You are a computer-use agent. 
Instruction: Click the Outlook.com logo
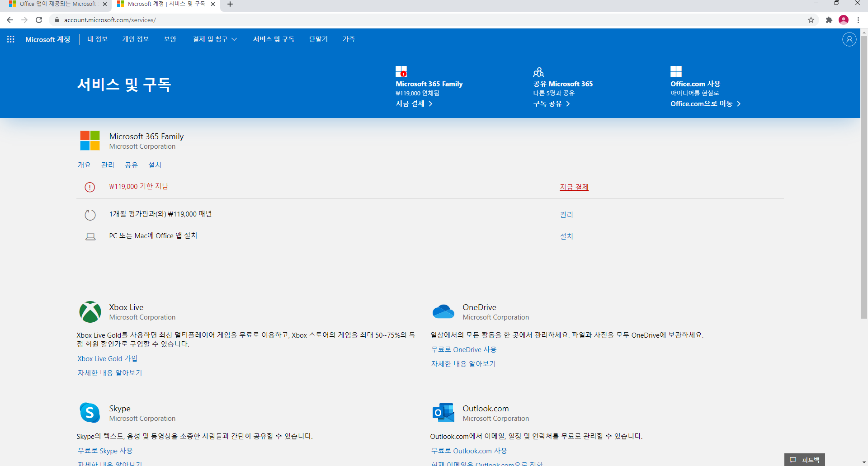click(443, 413)
